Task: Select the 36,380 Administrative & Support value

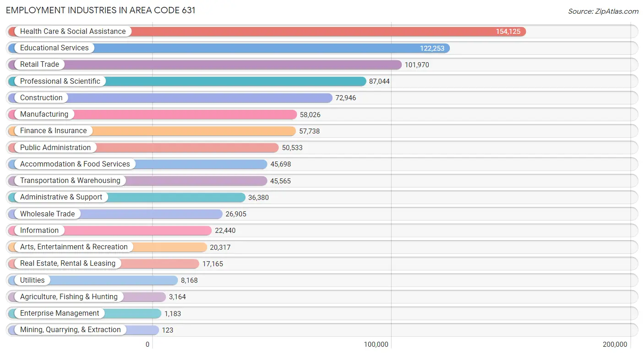Action: pyautogui.click(x=258, y=198)
